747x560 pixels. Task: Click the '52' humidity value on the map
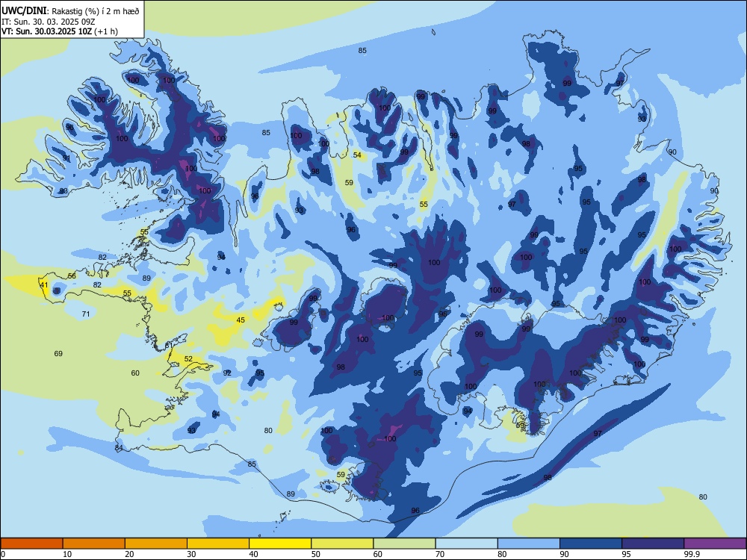189,359
